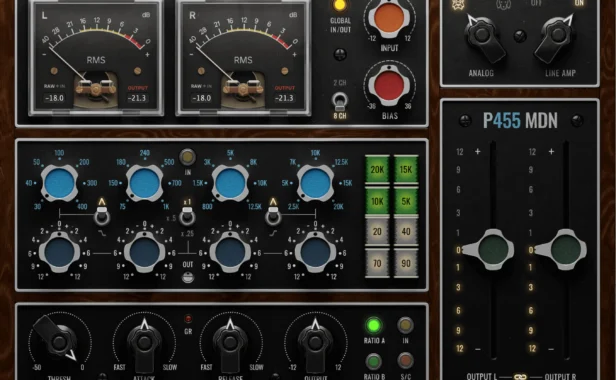Screen dimensions: 616x380
Task: Click the low-mid frequency knob (75-1K)
Action: (145, 183)
